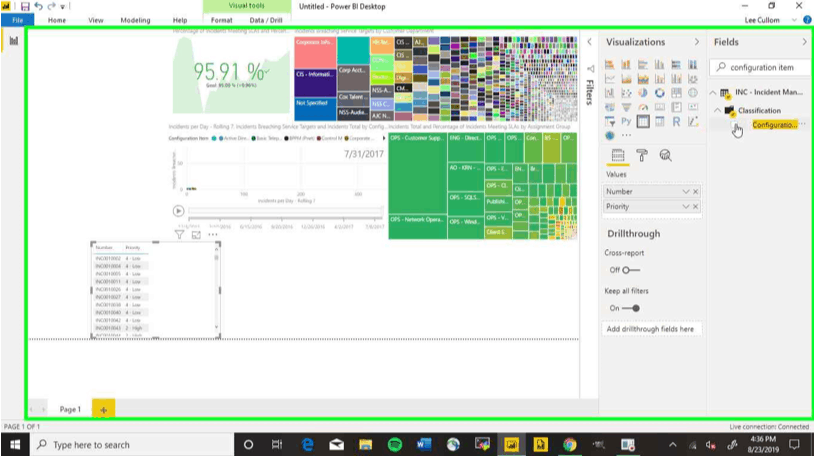Open the Help ribbon tab
This screenshot has height=458, width=816.
pyautogui.click(x=180, y=20)
